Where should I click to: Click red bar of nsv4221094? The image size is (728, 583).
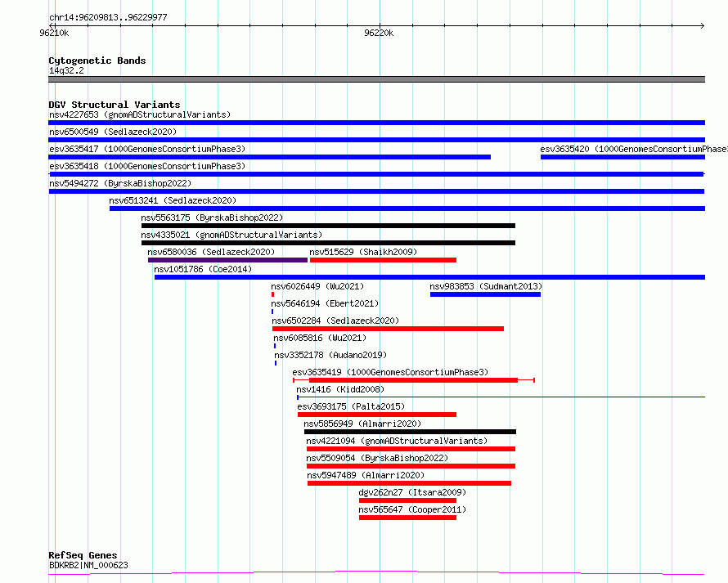pyautogui.click(x=411, y=449)
